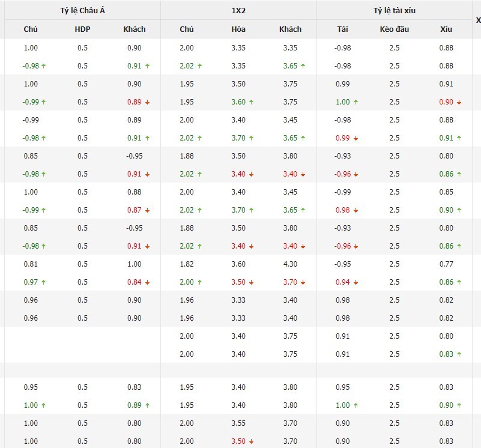Click the 4.30 away-win odds value
This screenshot has width=481, height=448.
click(290, 264)
